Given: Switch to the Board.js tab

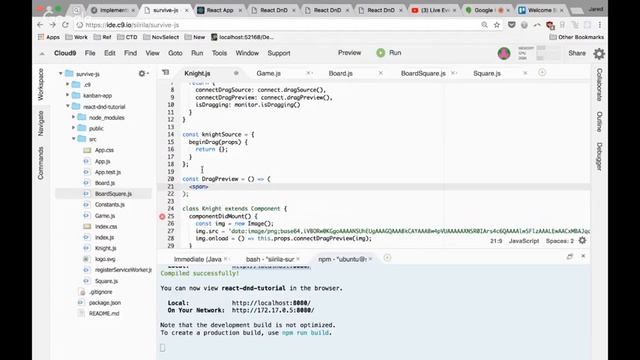Looking at the screenshot, I should [x=340, y=73].
